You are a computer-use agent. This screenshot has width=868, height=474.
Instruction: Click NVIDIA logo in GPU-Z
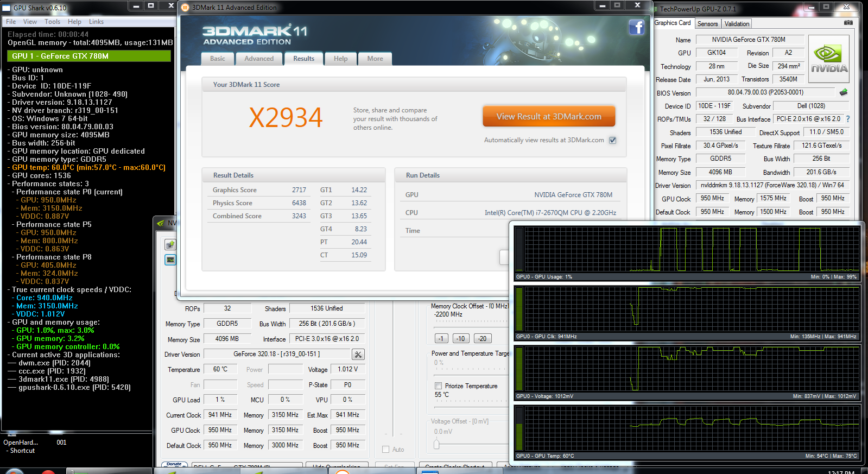click(829, 59)
